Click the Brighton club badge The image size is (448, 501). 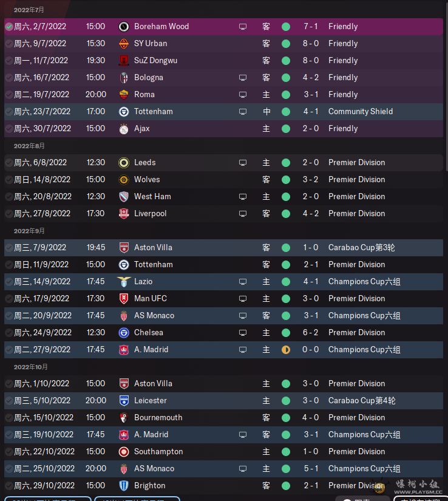124,486
